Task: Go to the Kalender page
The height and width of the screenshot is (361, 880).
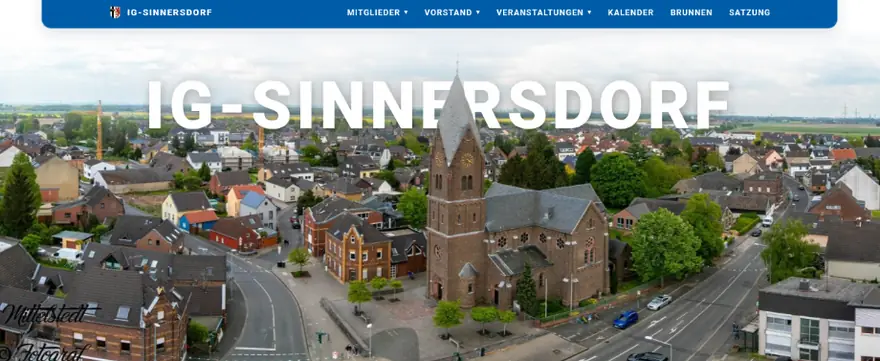Action: coord(630,12)
